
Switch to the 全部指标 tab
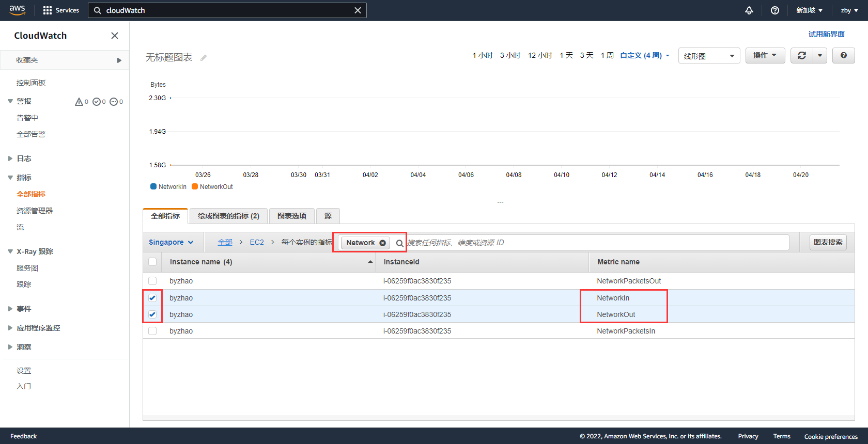tap(165, 216)
